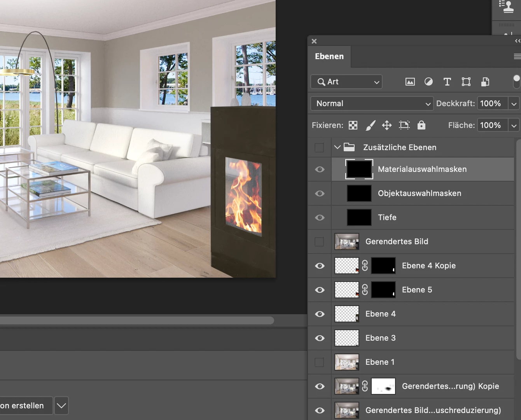Viewport: 521px width, 420px height.
Task: Select the Ebene 5 layer mask thumbnail
Action: pyautogui.click(x=383, y=290)
